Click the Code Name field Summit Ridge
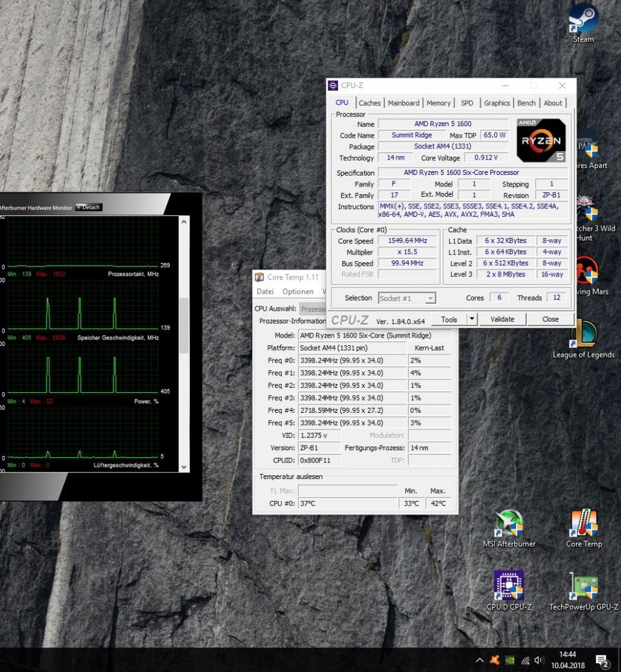621x672 pixels. (411, 135)
